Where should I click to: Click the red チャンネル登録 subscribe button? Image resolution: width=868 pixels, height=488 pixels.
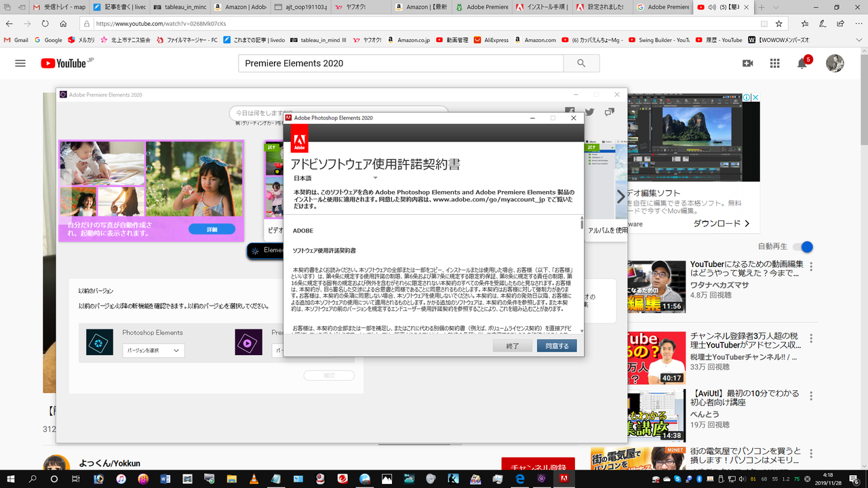click(538, 464)
